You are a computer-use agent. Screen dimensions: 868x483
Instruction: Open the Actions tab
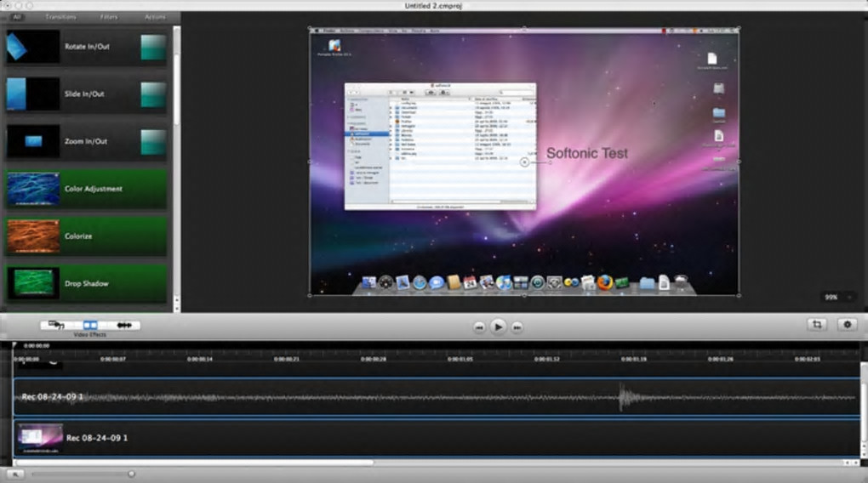[155, 17]
